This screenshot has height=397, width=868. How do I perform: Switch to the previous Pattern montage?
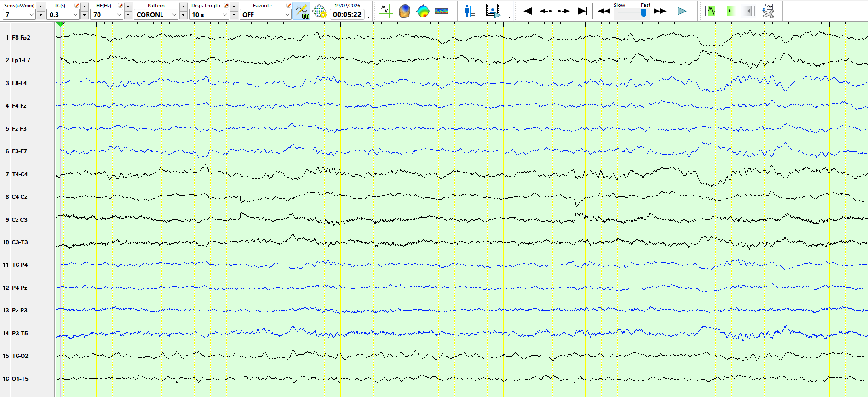coord(184,6)
